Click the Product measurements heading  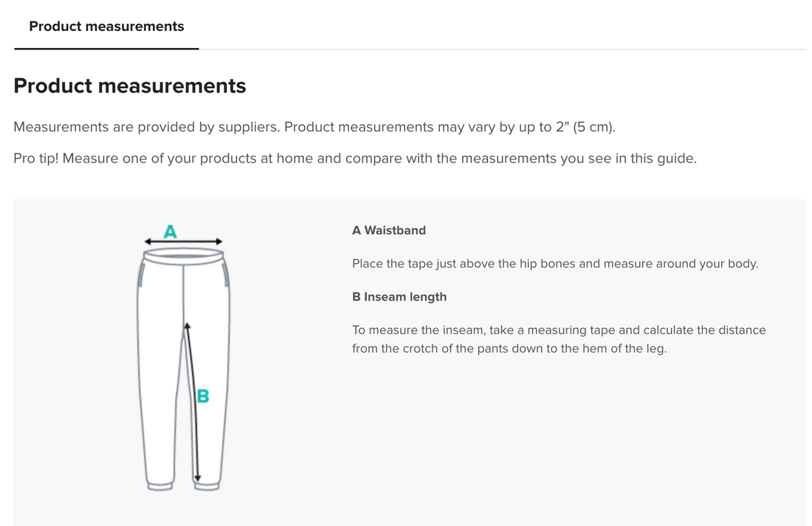(x=130, y=86)
